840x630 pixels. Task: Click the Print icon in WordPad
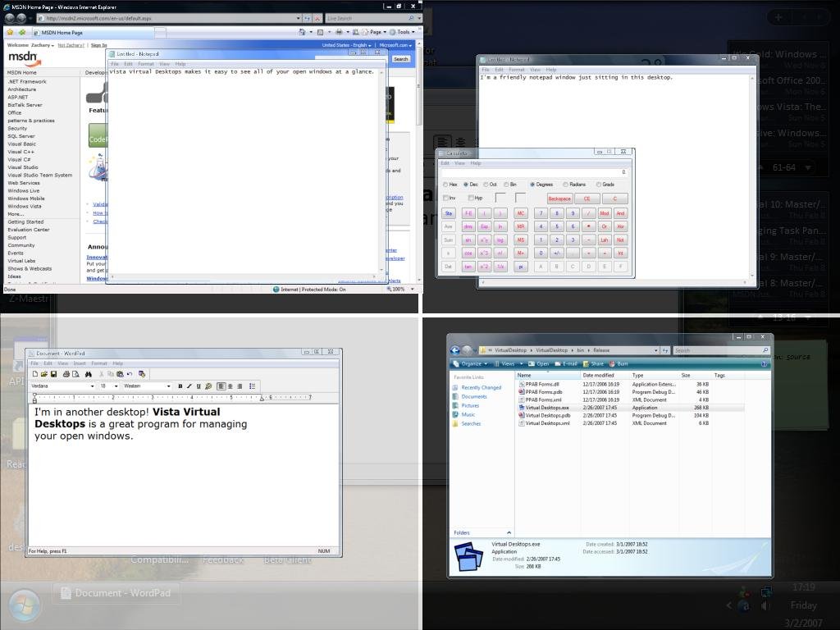click(66, 374)
